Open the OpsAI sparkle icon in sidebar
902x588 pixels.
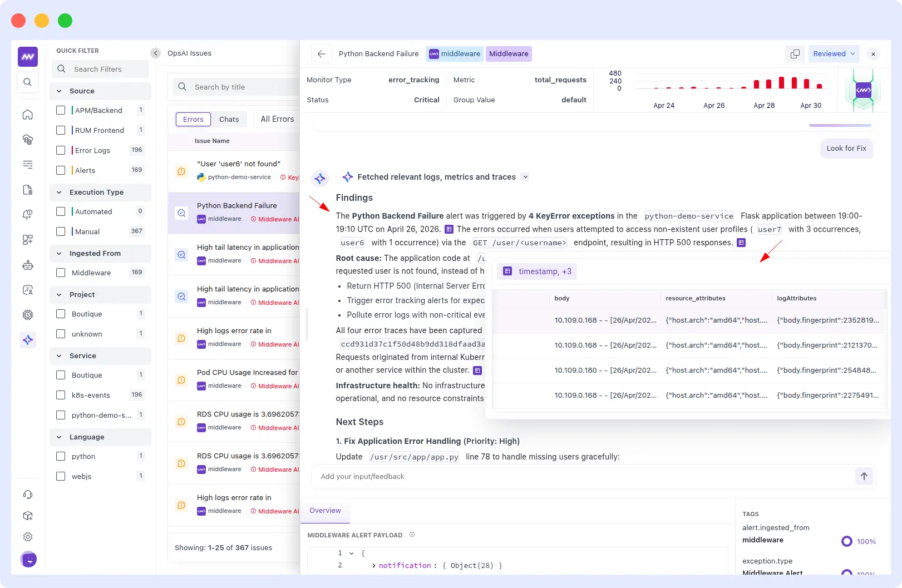pyautogui.click(x=28, y=340)
